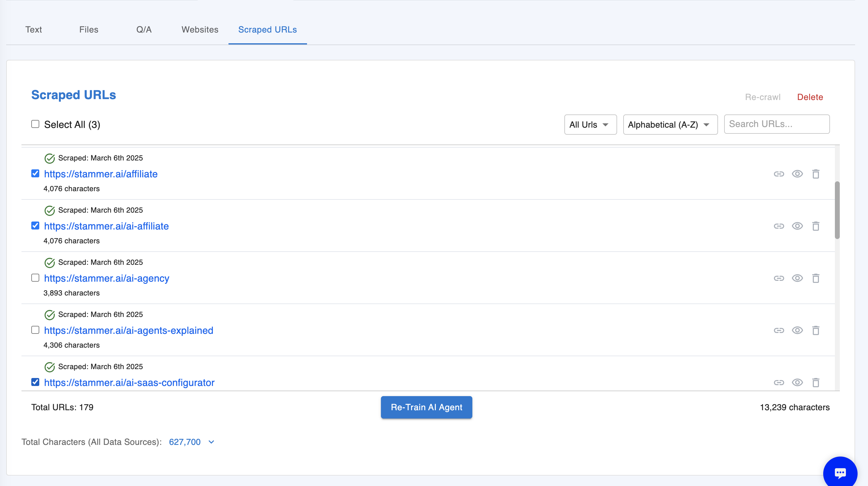868x486 pixels.
Task: Tick the Select All (3) checkbox
Action: (35, 124)
